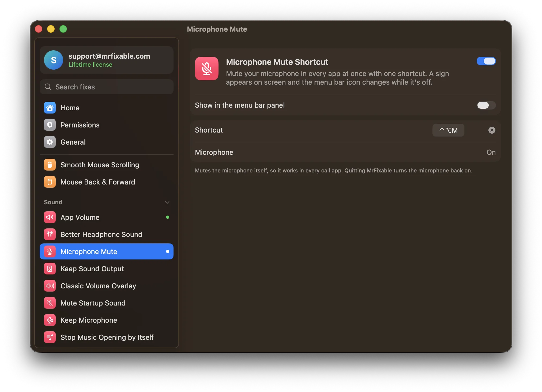Open Keep Microphone label
Screen dimensions: 542x392
point(89,320)
